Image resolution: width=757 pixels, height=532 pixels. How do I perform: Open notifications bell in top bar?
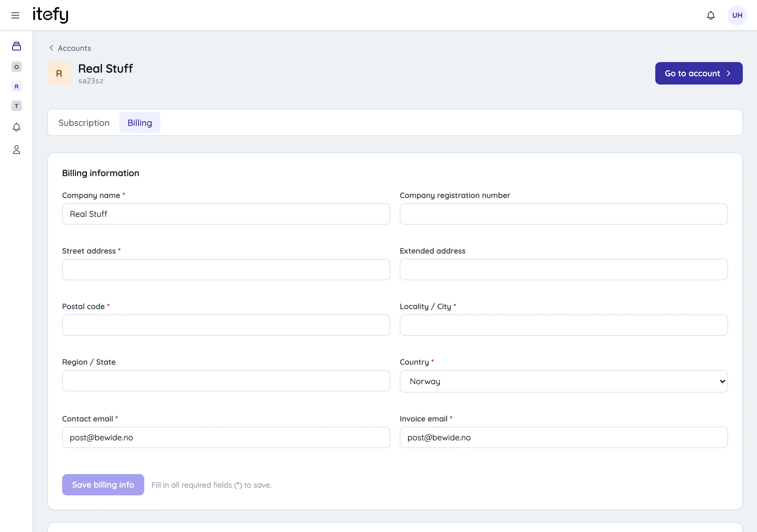pyautogui.click(x=711, y=15)
